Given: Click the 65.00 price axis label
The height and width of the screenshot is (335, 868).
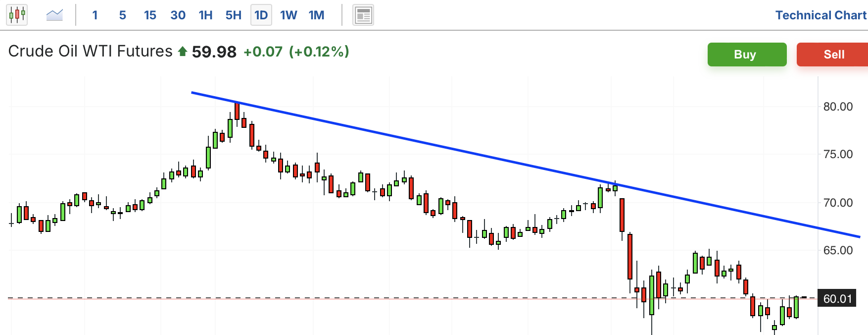Looking at the screenshot, I should [x=838, y=250].
